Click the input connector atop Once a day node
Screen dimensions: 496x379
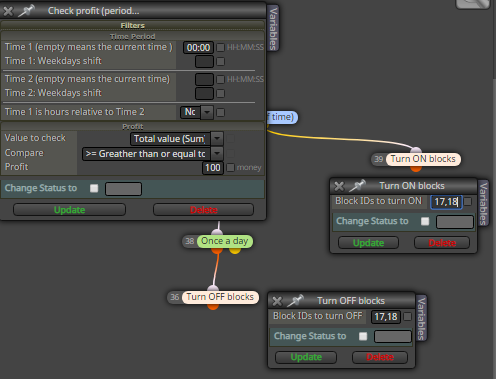tap(217, 232)
